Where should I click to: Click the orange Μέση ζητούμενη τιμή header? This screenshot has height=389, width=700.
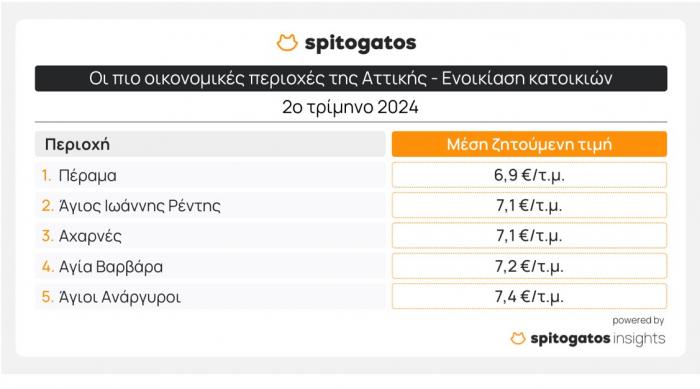point(529,144)
